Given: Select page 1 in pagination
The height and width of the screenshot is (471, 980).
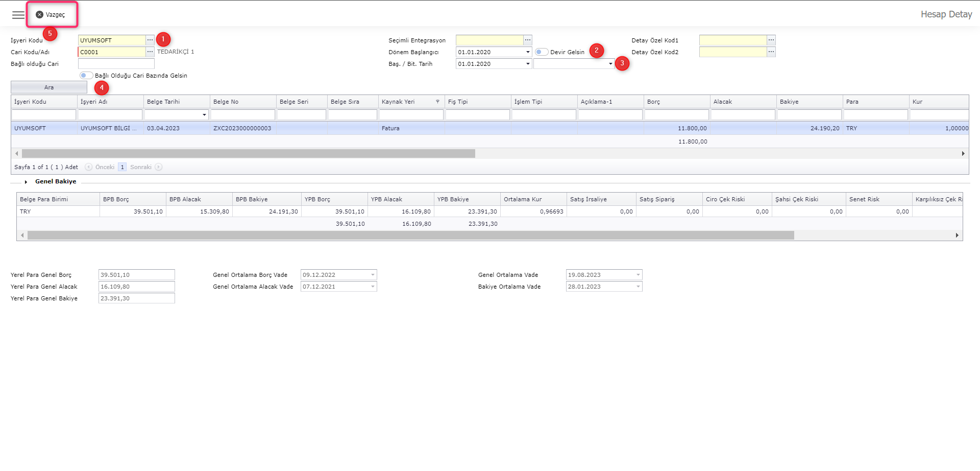Looking at the screenshot, I should click(x=122, y=167).
